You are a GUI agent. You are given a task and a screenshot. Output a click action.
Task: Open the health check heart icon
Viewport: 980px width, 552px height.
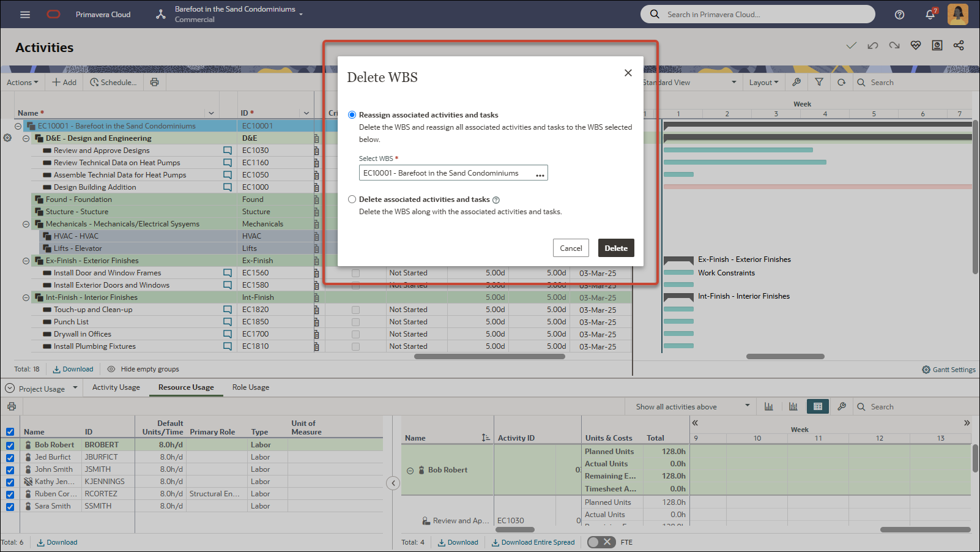pos(916,45)
